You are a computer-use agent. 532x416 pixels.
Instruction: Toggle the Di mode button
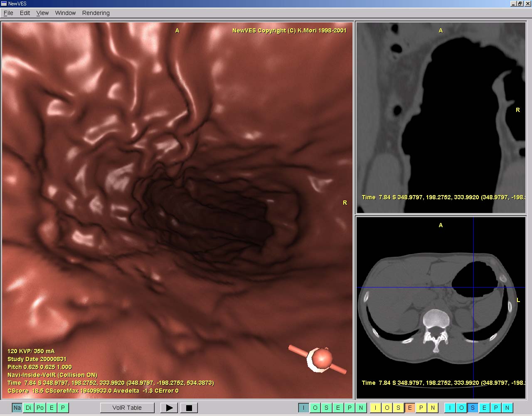point(29,408)
